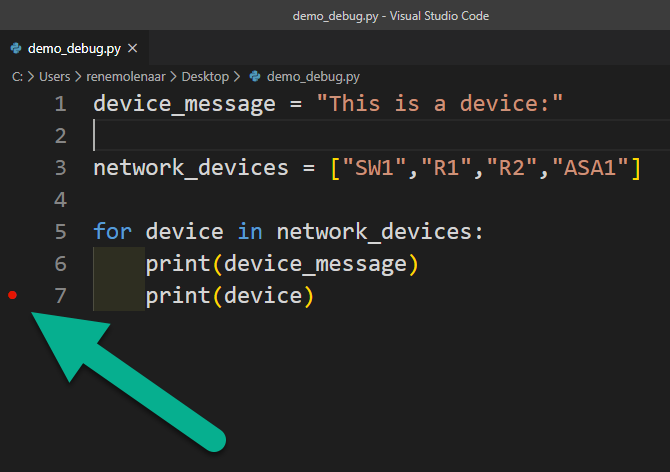
Task: Click line number 3 in gutter
Action: [60, 168]
